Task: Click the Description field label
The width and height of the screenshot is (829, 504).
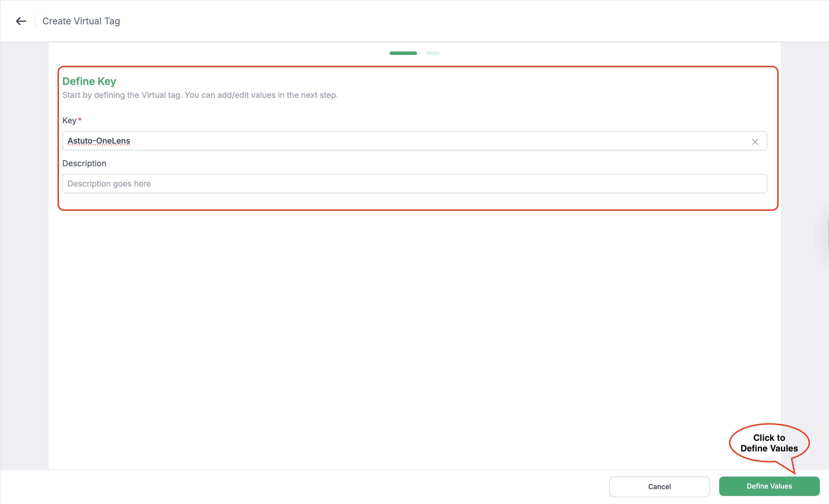Action: [84, 164]
